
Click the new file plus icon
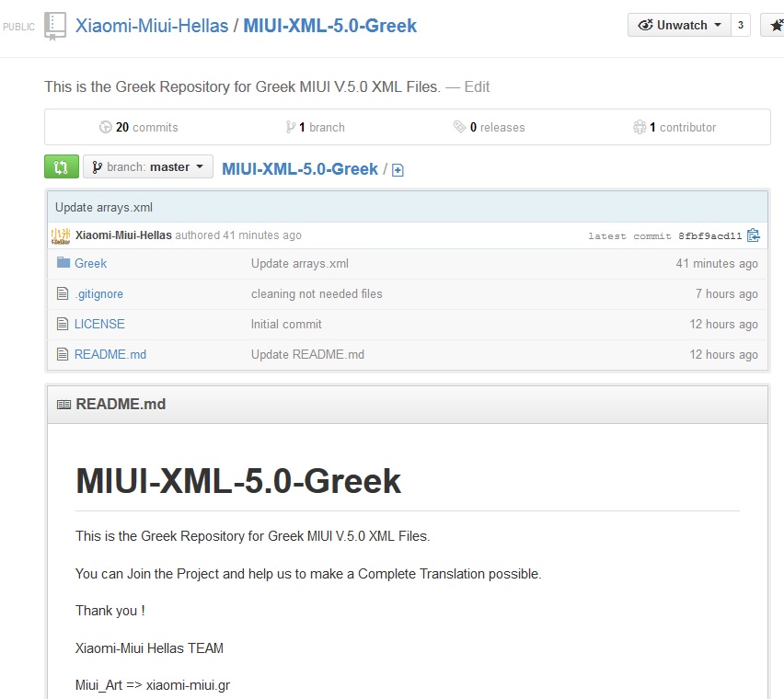click(x=398, y=170)
